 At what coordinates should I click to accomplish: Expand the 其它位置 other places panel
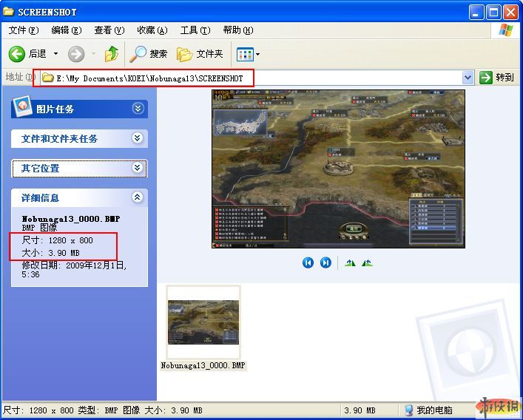138,168
